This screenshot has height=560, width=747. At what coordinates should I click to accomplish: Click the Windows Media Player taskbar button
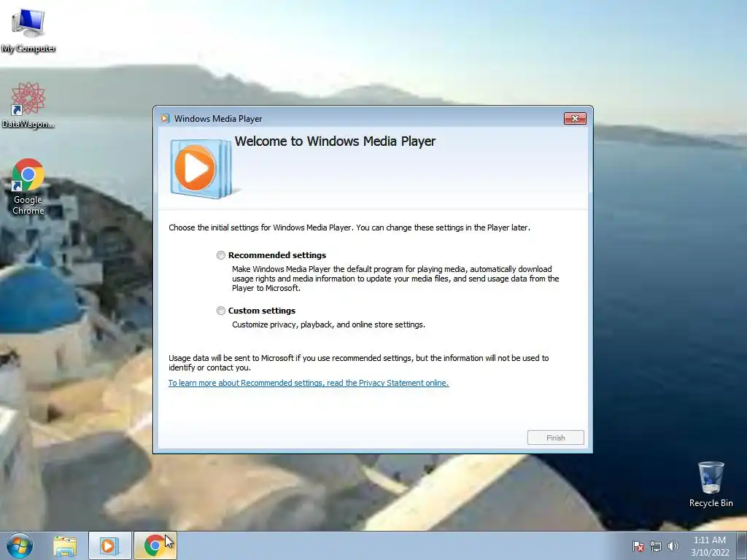pyautogui.click(x=109, y=545)
